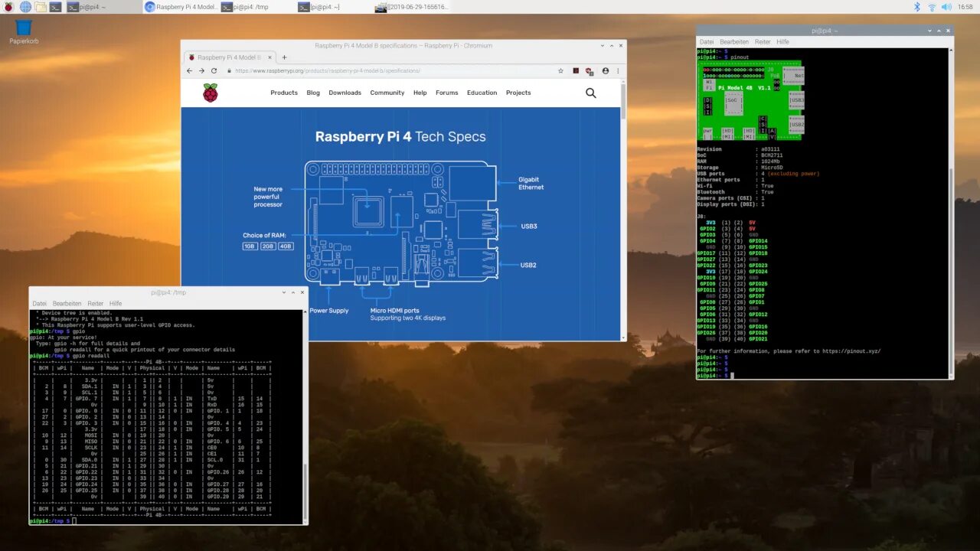Switch to pi@pi4: /tmp taskbar entry
Screen dimensions: 980x551
point(258,7)
